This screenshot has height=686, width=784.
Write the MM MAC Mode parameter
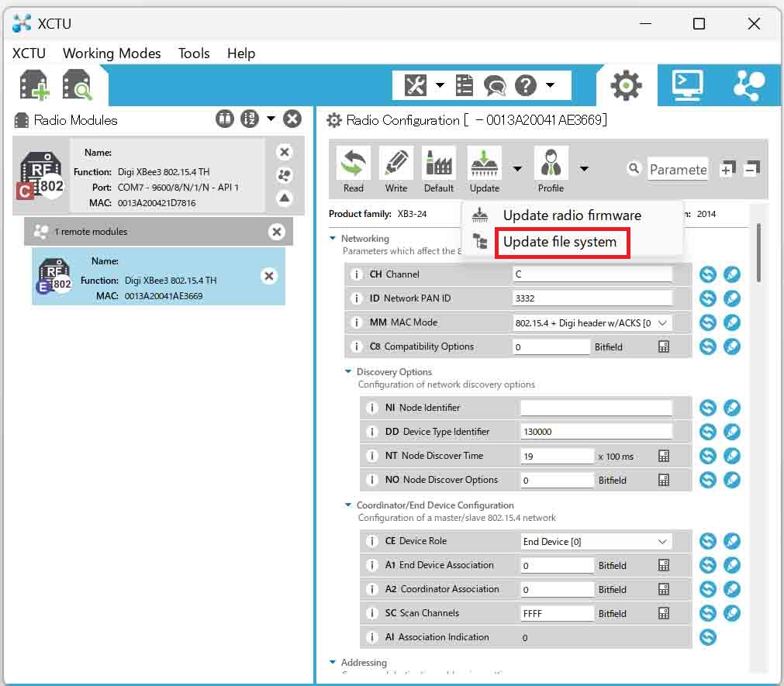pyautogui.click(x=732, y=322)
